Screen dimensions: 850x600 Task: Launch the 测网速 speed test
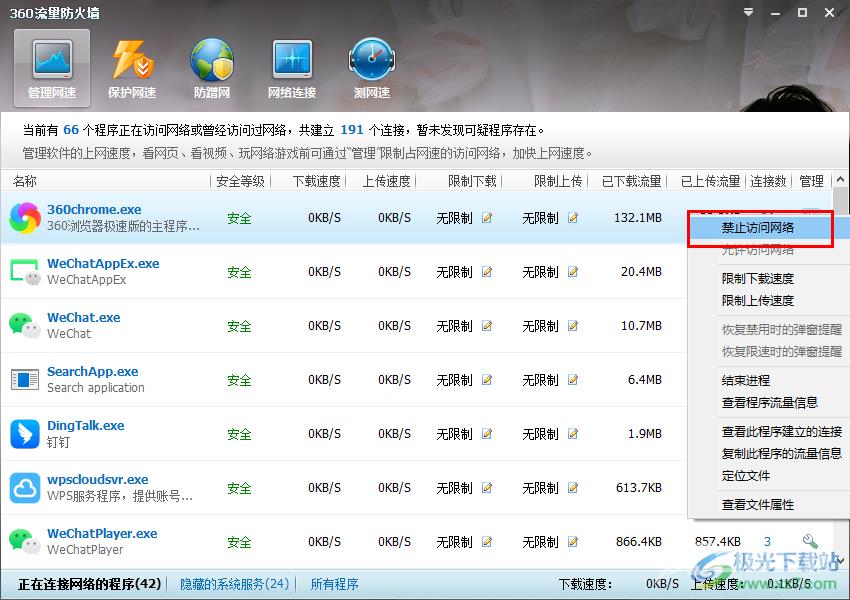coord(372,70)
